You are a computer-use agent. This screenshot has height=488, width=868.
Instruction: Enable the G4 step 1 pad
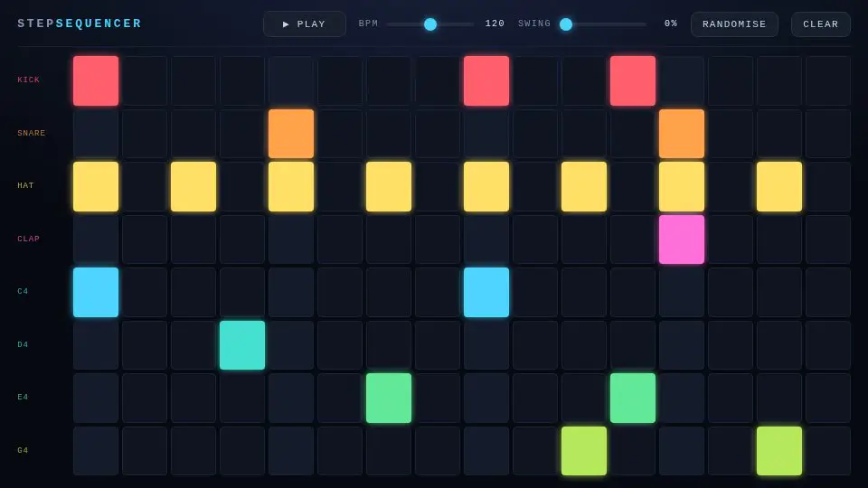pos(96,451)
